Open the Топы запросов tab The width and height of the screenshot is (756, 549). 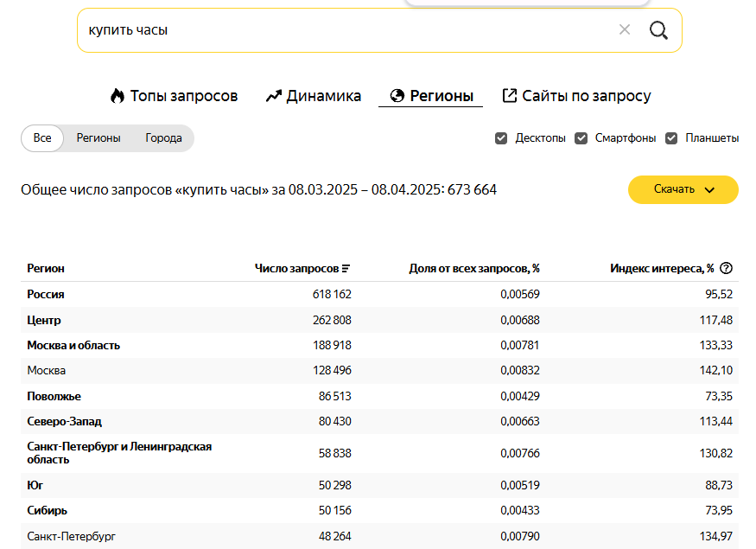(174, 96)
